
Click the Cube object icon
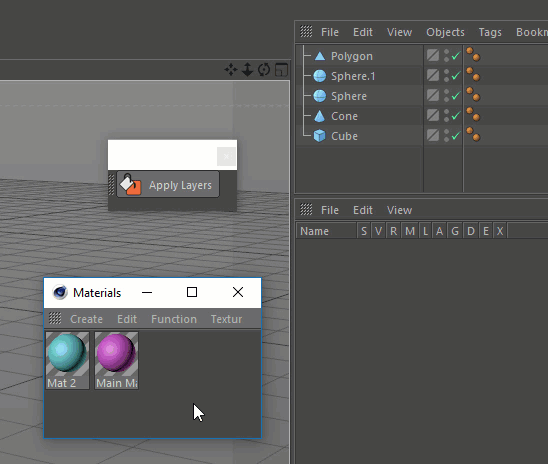point(319,136)
